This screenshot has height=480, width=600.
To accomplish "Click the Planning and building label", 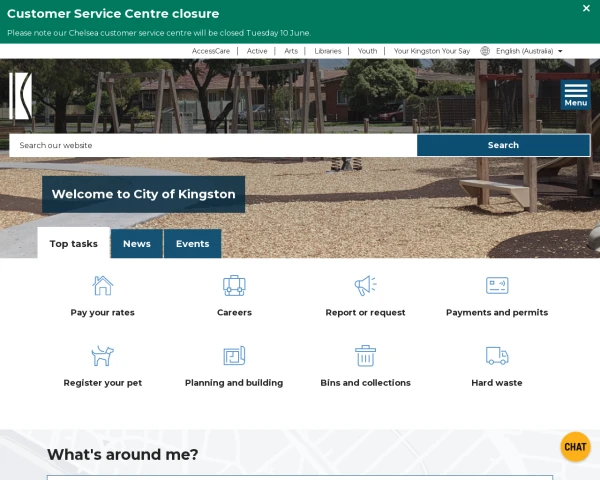I will click(234, 383).
